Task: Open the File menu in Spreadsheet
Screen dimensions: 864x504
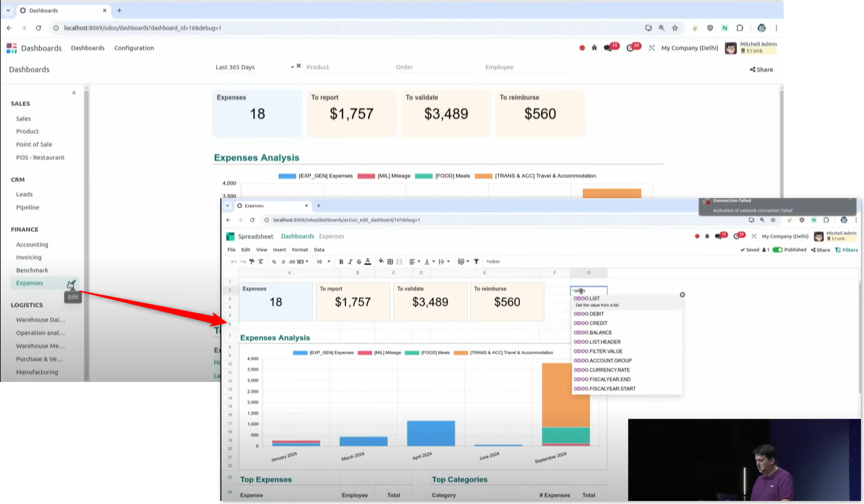Action: pos(231,250)
